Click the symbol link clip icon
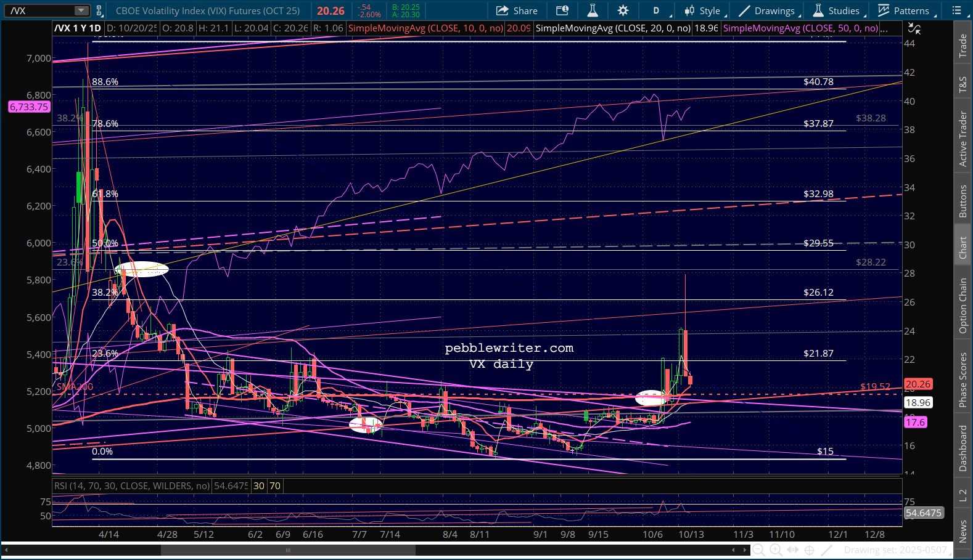 point(99,10)
